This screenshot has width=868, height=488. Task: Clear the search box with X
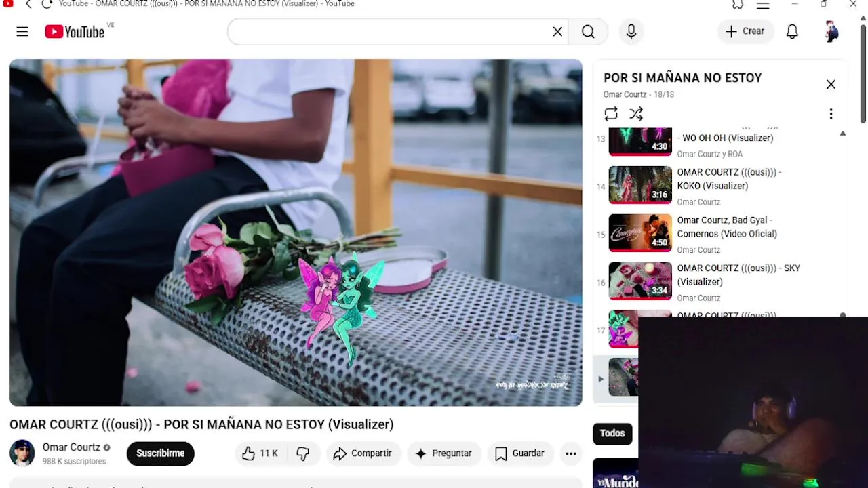(557, 32)
